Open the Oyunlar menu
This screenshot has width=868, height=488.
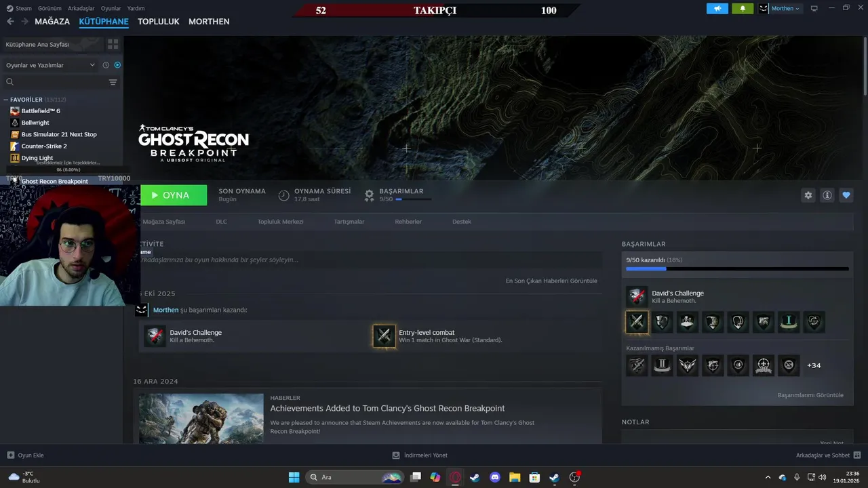pyautogui.click(x=111, y=8)
